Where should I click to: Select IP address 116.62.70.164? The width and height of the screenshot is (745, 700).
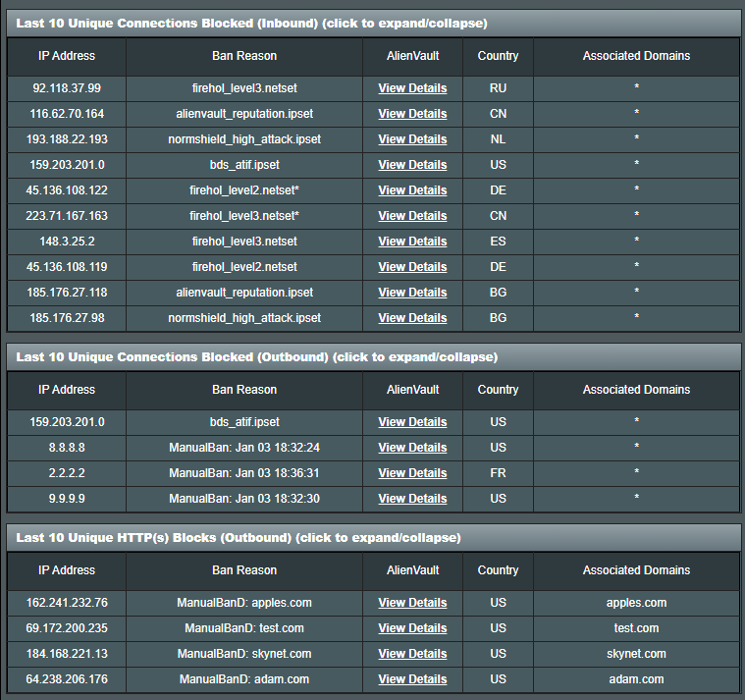coord(67,114)
